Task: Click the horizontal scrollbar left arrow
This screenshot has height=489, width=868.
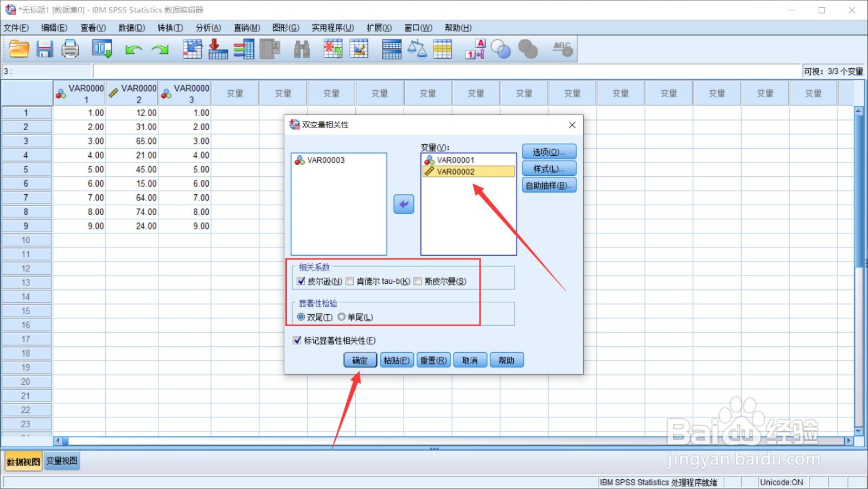Action: (x=58, y=441)
